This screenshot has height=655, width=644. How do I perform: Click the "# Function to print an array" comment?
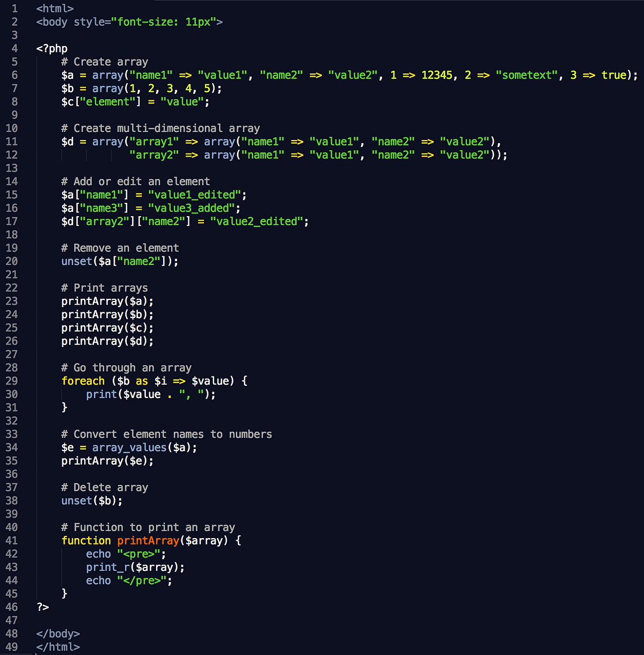(148, 527)
